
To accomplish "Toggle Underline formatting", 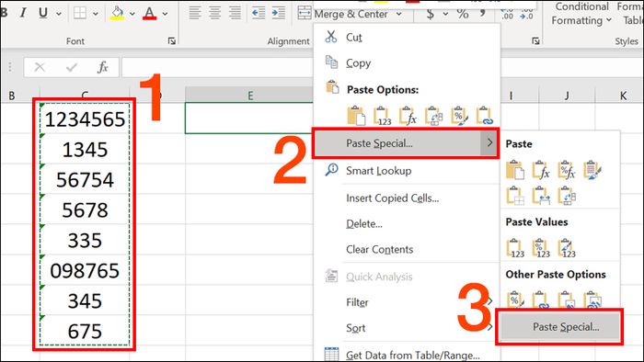I will point(42,13).
